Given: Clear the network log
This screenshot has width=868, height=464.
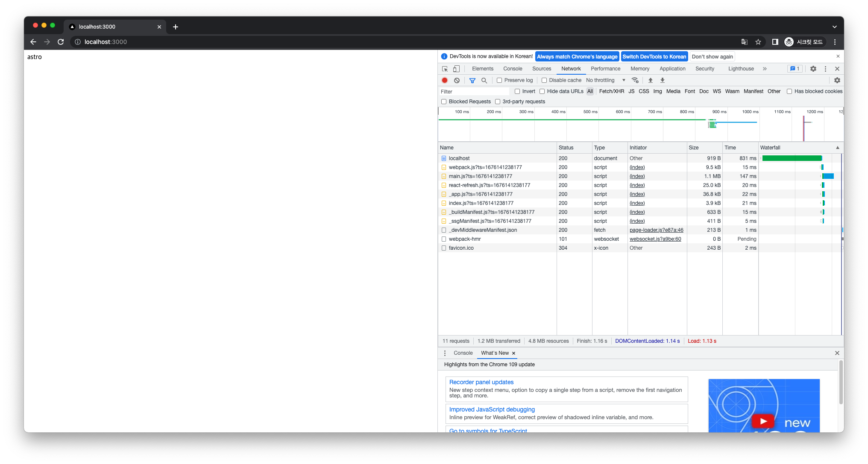Looking at the screenshot, I should point(457,80).
